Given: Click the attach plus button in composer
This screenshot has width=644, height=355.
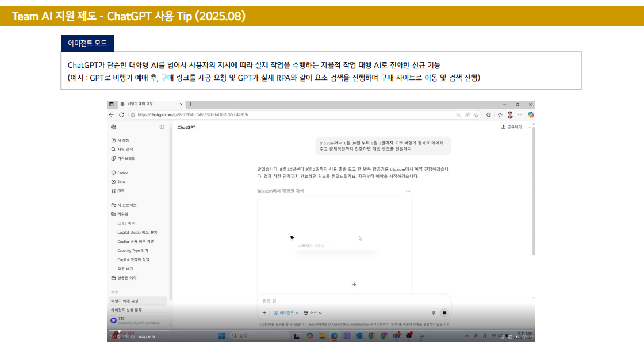Looking at the screenshot, I should tap(264, 313).
